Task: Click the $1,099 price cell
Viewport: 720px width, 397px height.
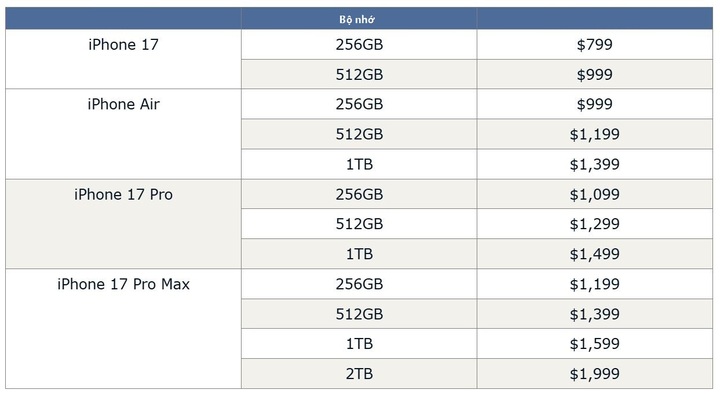Action: pos(595,194)
